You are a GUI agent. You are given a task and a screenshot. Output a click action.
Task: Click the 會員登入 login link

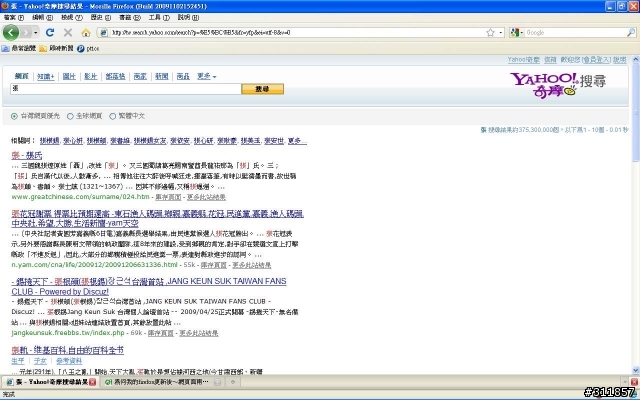click(x=596, y=60)
